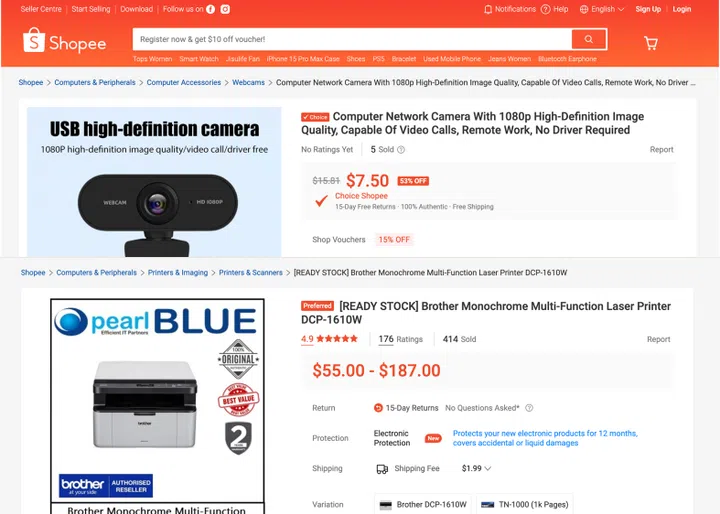Expand the $1.99 shipping fee dropdown
720x514 pixels.
click(476, 469)
